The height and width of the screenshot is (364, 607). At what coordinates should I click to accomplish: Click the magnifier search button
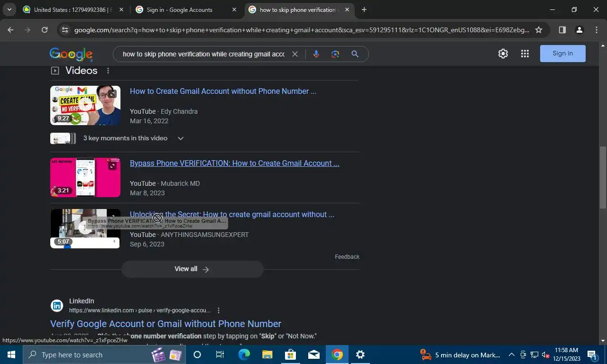coord(355,54)
